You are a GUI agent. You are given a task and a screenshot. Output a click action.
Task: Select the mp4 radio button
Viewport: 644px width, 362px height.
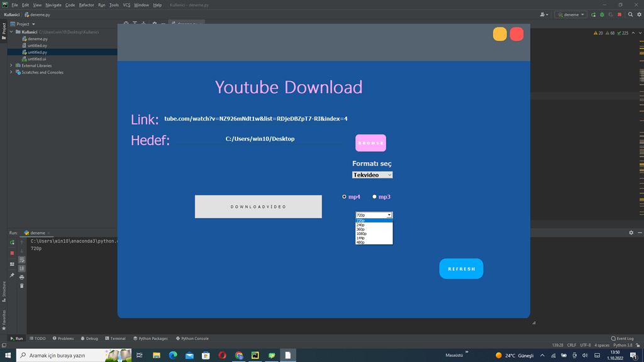pyautogui.click(x=345, y=197)
